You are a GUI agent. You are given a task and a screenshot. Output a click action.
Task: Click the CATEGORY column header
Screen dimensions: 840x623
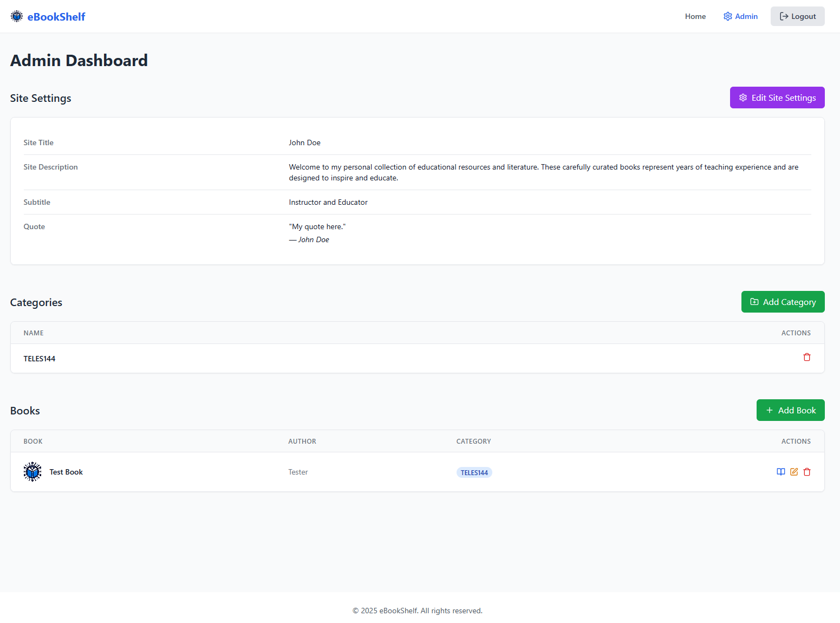click(474, 442)
